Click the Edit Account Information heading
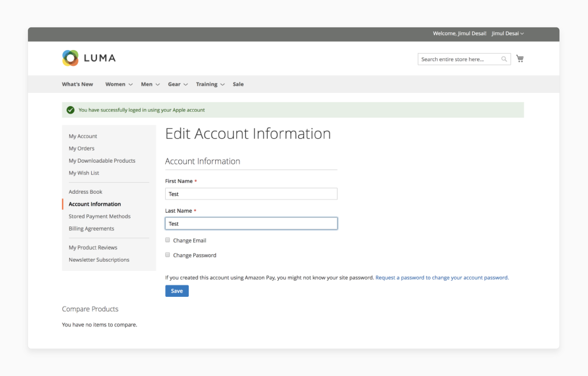Viewport: 588px width, 376px height. 248,134
